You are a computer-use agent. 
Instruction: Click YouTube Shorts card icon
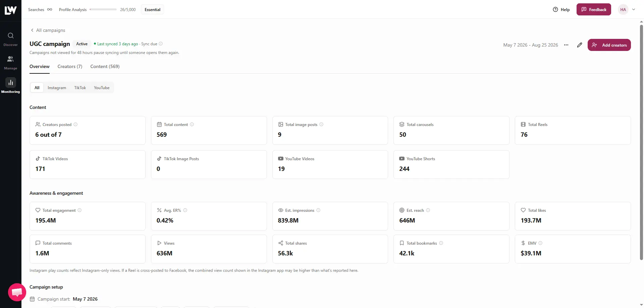402,159
